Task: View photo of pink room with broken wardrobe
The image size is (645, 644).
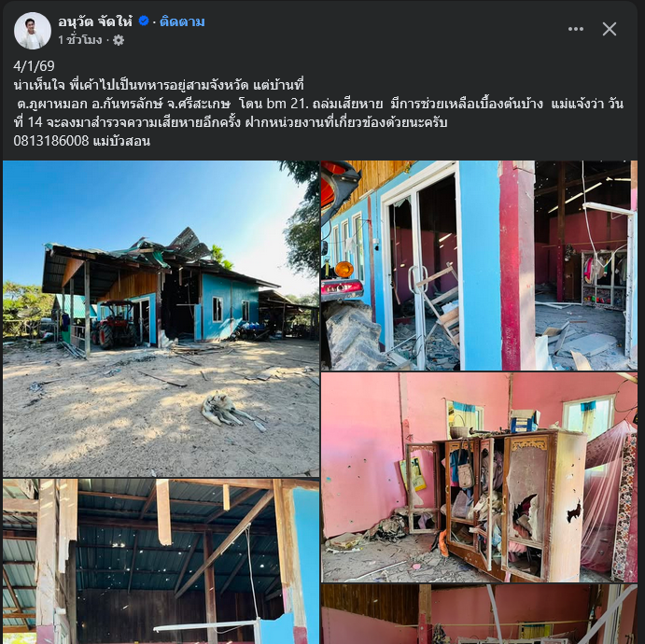Action: (x=479, y=478)
